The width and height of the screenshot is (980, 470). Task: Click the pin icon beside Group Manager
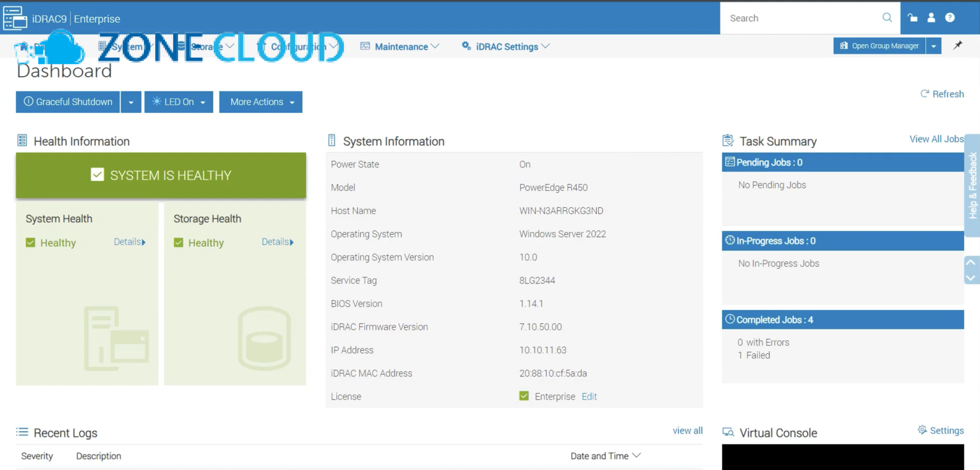(957, 46)
